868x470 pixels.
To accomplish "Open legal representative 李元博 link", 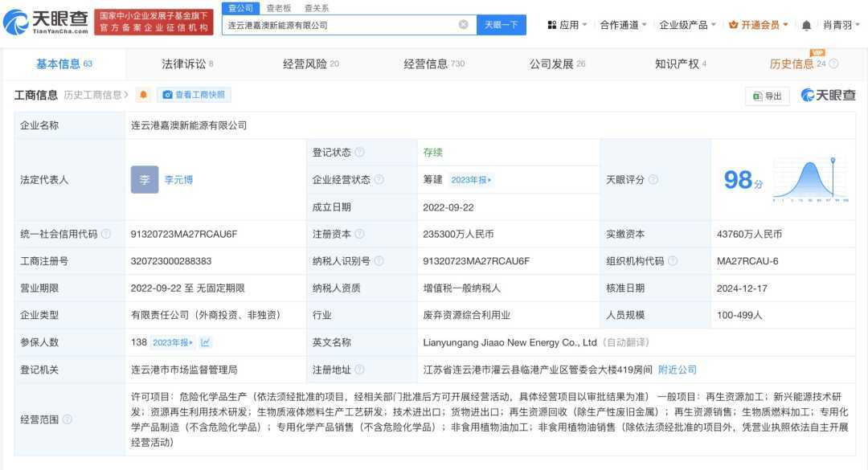I will [x=178, y=180].
